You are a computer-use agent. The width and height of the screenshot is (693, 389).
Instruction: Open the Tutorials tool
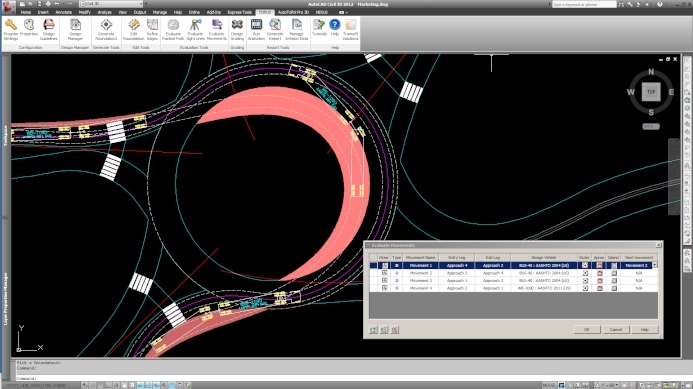(x=319, y=27)
